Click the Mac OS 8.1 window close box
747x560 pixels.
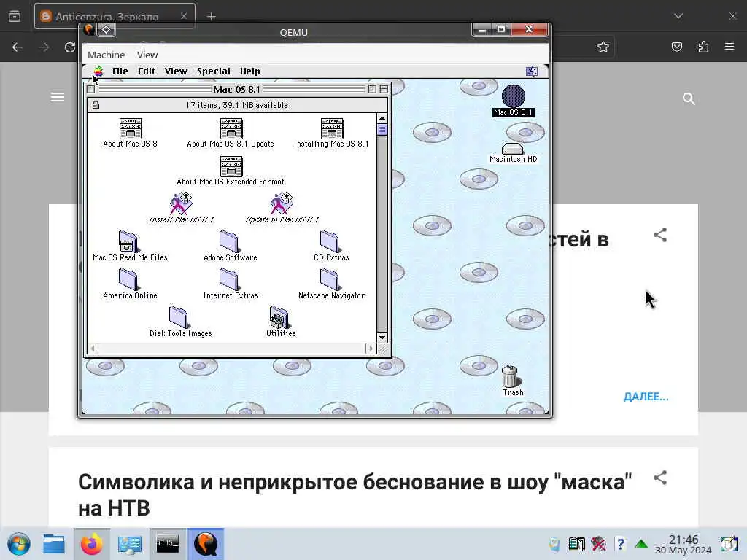[90, 89]
